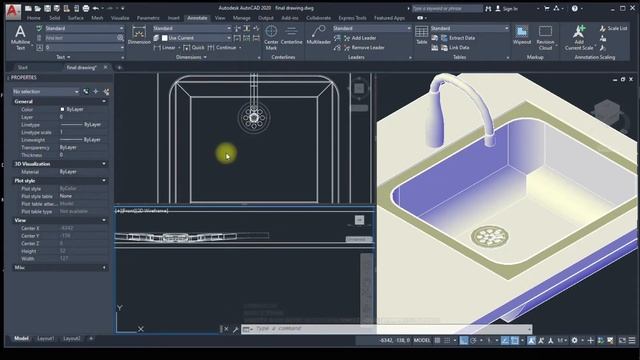Select the Center Mark tool
Image resolution: width=640 pixels, height=360 pixels.
tap(271, 37)
